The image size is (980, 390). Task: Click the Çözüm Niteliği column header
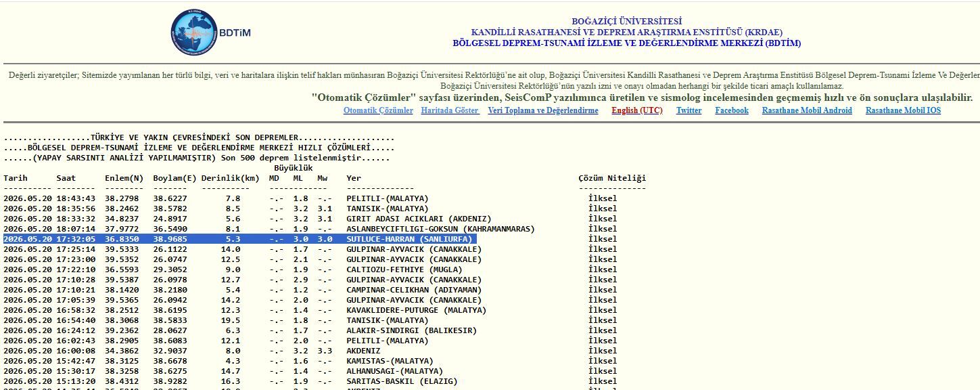coord(612,178)
